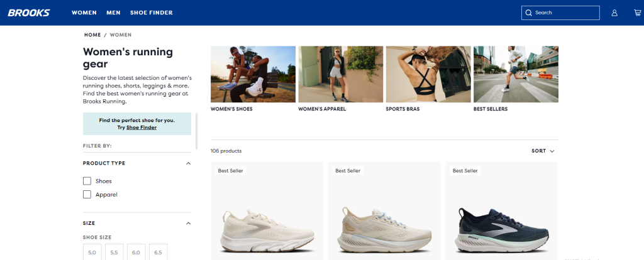Go to Home via breadcrumb
The height and width of the screenshot is (260, 644).
(92, 35)
